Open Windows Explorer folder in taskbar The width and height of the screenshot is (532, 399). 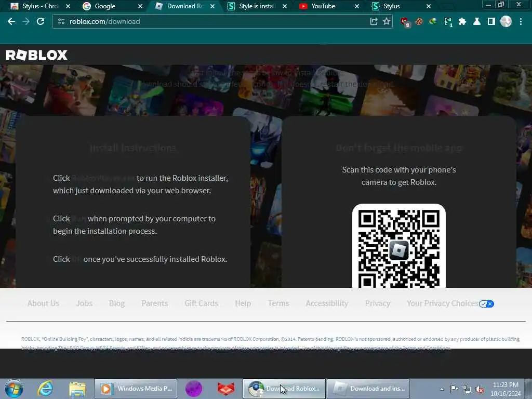[77, 389]
